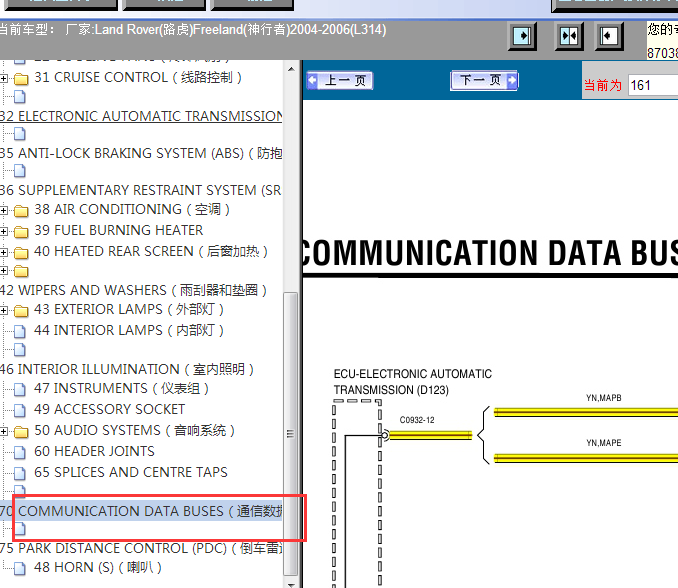
Task: Click the unnamed folder icon above 42 WIPERS
Action: tap(21, 272)
